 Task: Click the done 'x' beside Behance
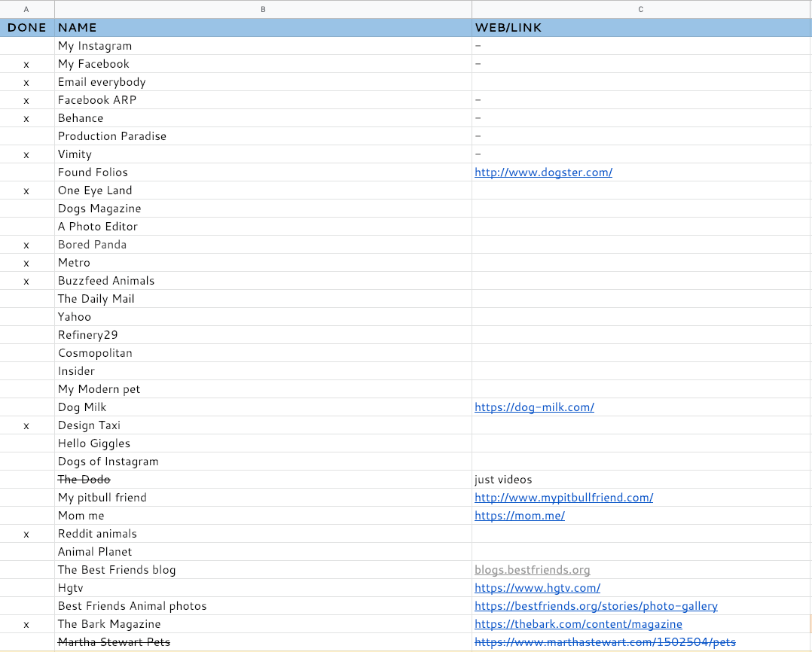click(x=26, y=119)
